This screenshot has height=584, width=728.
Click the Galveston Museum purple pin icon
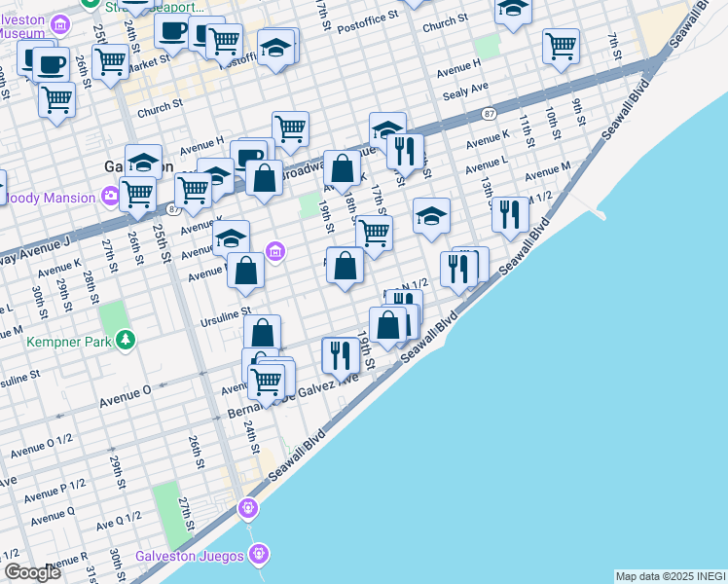pos(60,24)
